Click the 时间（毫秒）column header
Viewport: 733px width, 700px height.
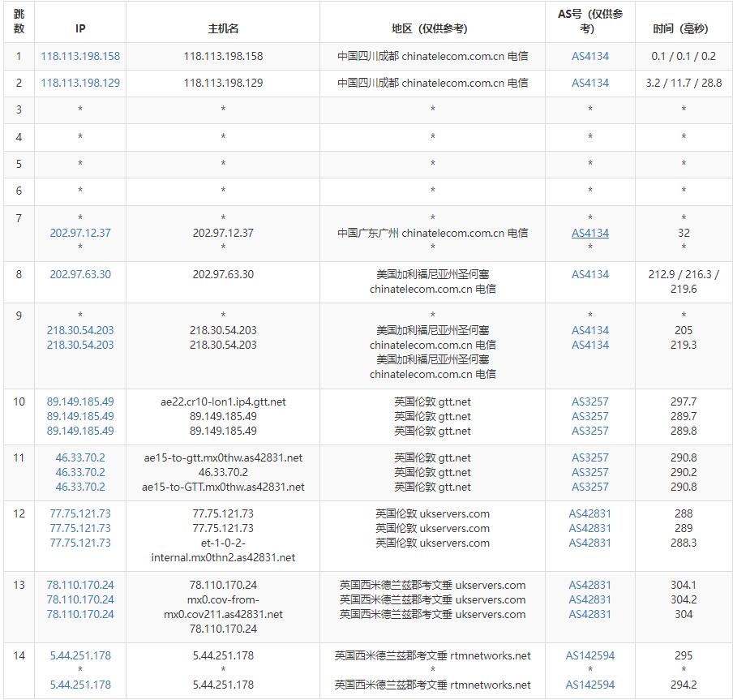pos(680,29)
